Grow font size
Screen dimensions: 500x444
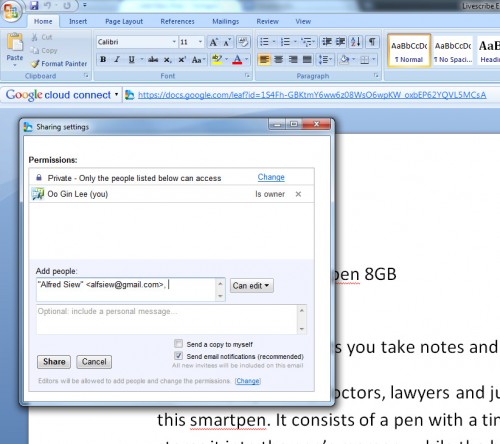click(x=213, y=42)
